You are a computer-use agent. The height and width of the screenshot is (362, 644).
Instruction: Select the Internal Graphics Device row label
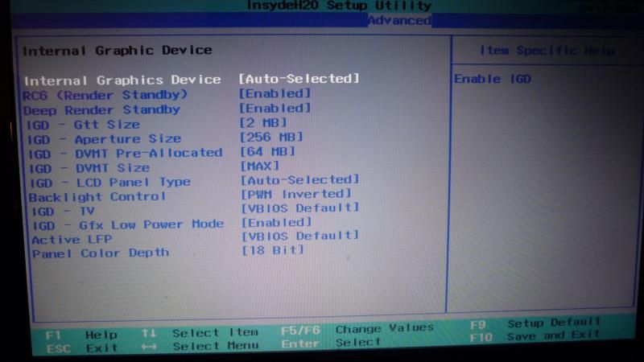pos(122,80)
